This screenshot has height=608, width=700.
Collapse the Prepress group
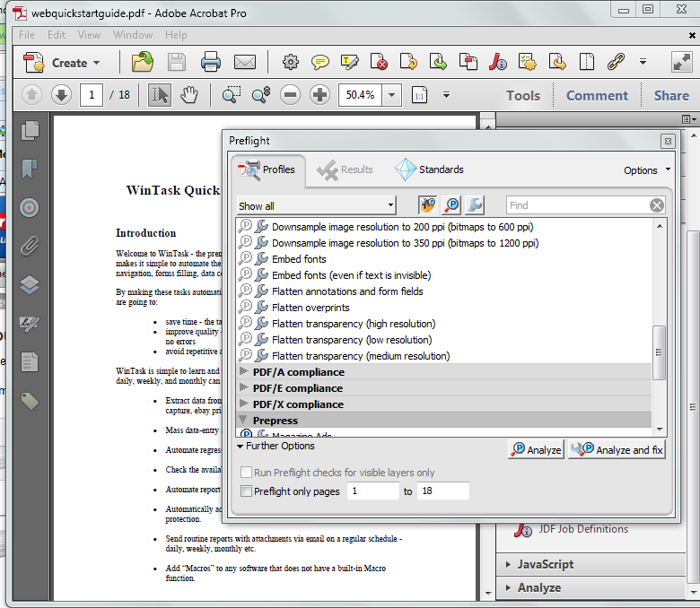243,420
